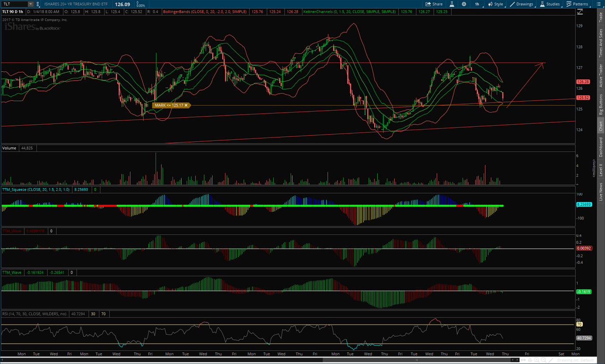605x364 pixels.
Task: Click ISHARES 20+ YR TREASURY BND ETF name
Action: 76,4
